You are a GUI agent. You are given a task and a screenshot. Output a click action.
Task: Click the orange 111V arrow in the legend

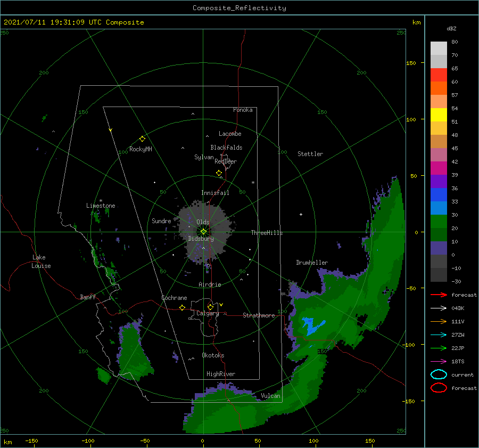(439, 321)
